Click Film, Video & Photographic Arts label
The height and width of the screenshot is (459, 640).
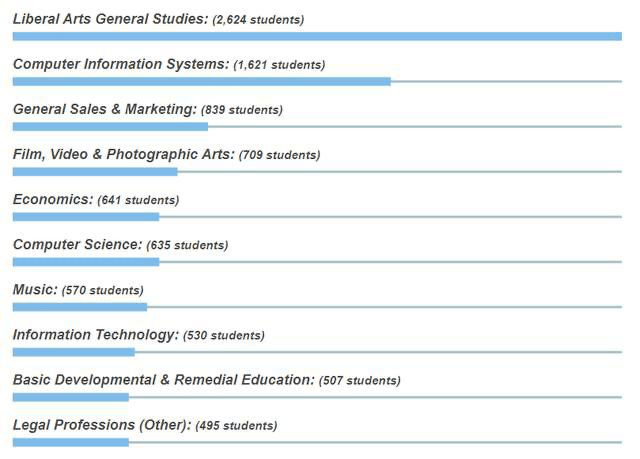click(124, 155)
